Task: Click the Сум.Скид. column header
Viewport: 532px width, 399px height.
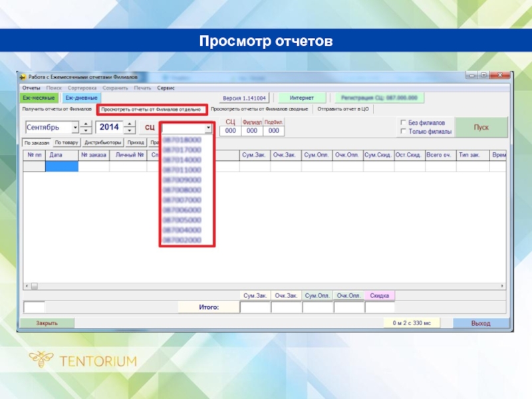Action: point(378,155)
